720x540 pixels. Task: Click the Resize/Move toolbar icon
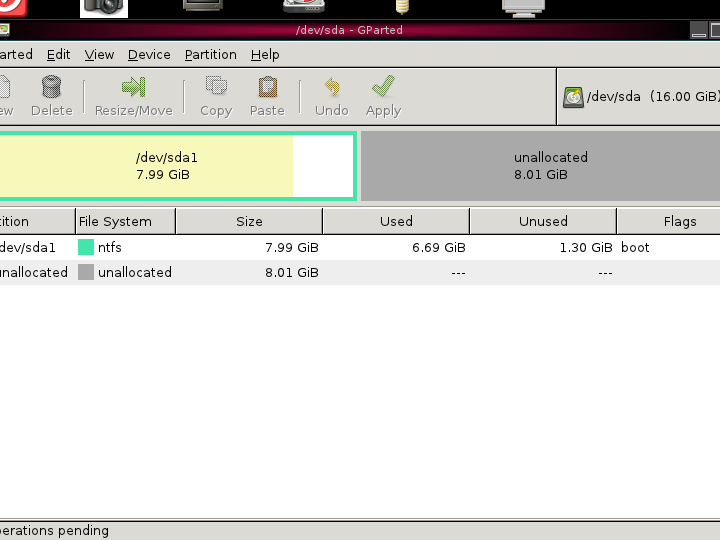tap(133, 88)
